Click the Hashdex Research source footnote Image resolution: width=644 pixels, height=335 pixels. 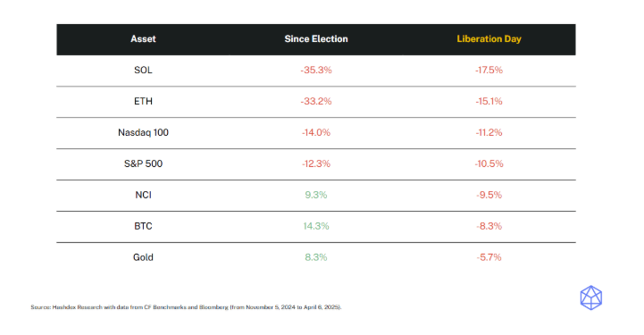click(186, 307)
